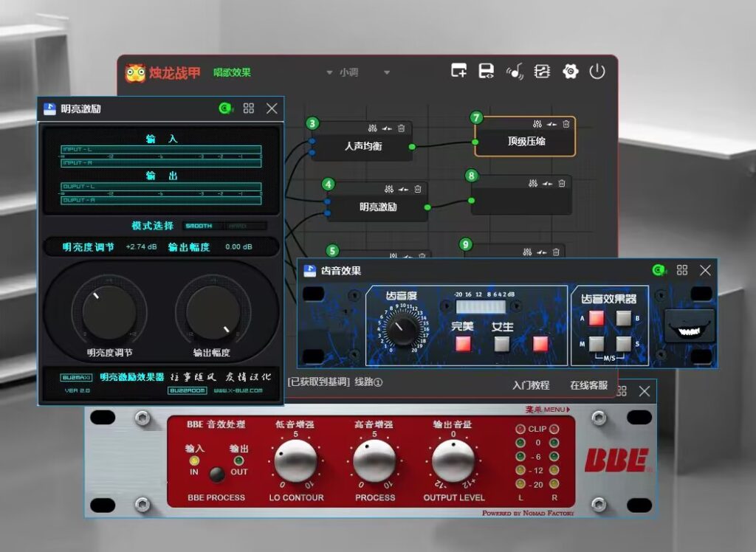
Task: Open the 菜单 MENU on the BBE window
Action: (x=547, y=410)
